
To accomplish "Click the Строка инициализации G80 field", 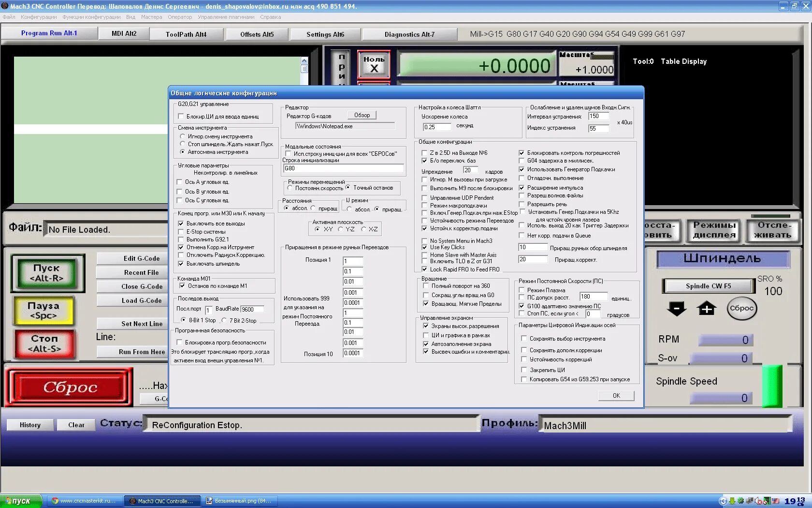I will pyautogui.click(x=343, y=168).
